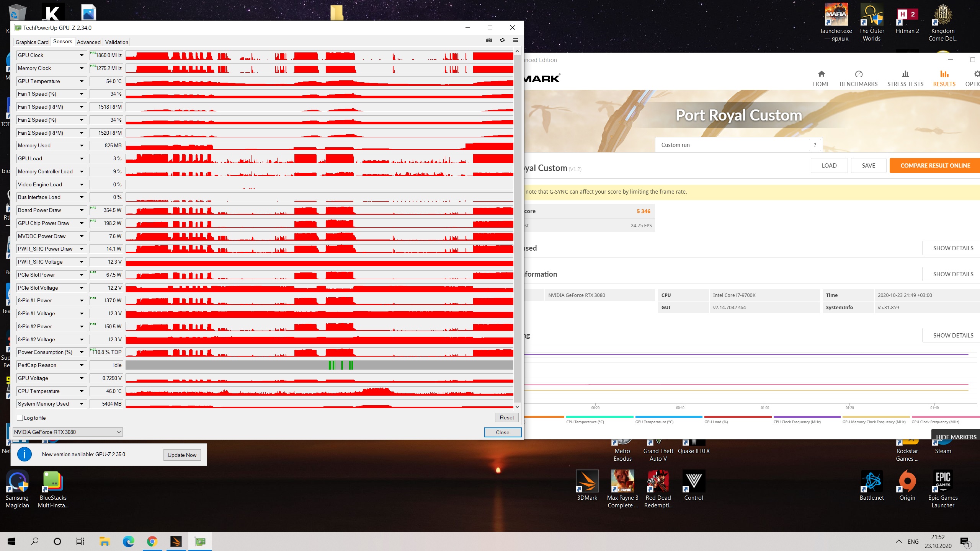Image resolution: width=980 pixels, height=551 pixels.
Task: Switch to the Graphics Card tab
Action: (32, 42)
